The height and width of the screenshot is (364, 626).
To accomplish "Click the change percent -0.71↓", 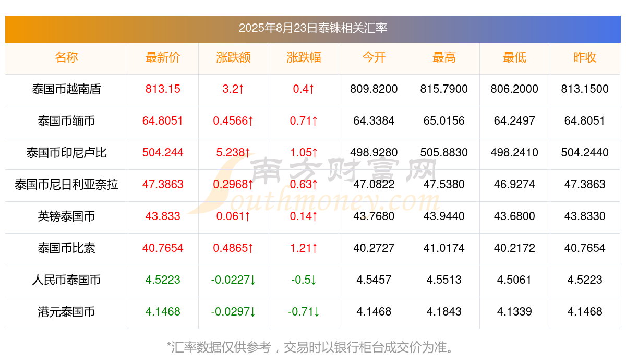I will click(x=304, y=312).
